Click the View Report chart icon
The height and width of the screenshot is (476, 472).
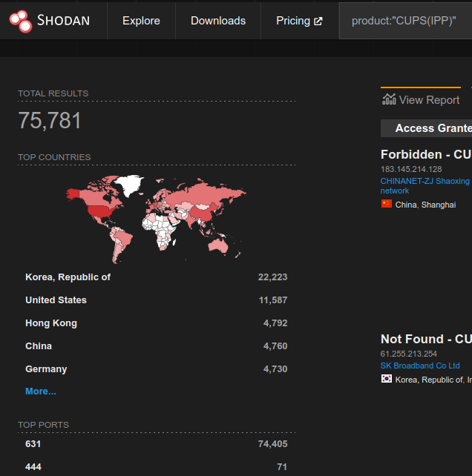tap(389, 99)
